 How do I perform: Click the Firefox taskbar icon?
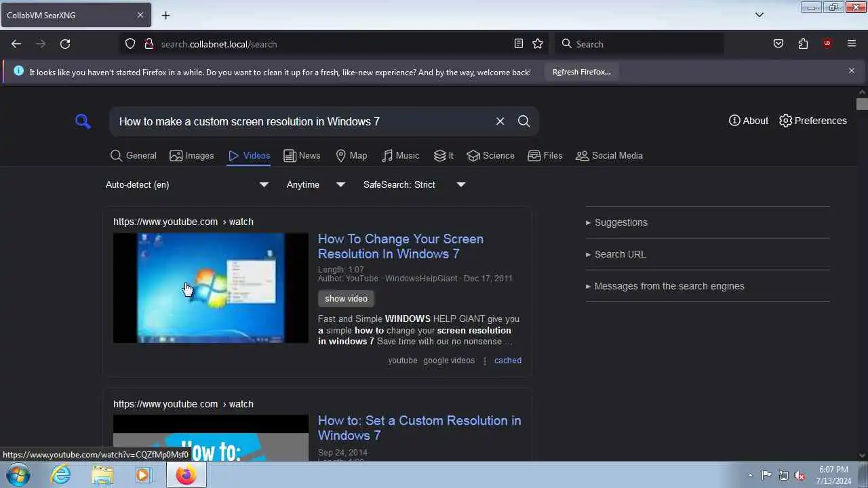186,475
